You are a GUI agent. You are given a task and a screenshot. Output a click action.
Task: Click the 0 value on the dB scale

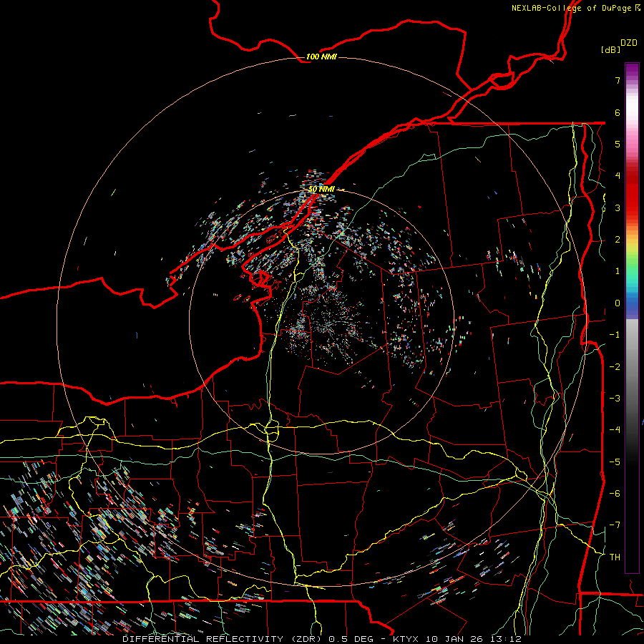[618, 303]
